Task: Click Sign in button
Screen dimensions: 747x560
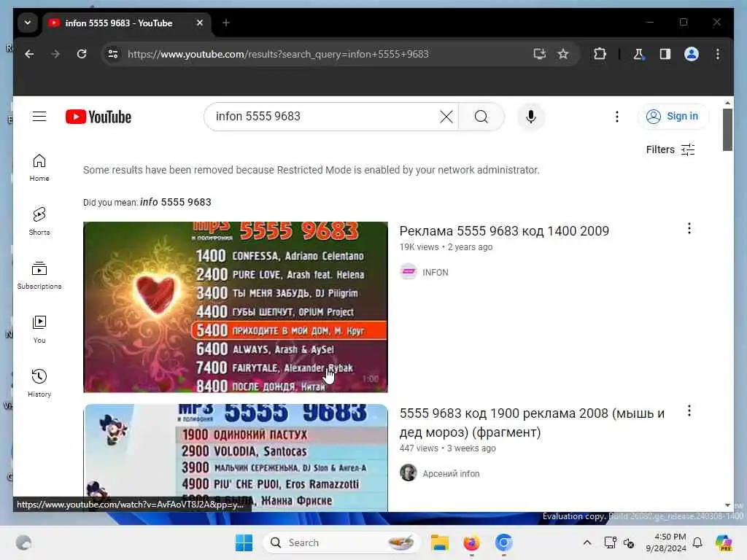Action: (x=673, y=116)
